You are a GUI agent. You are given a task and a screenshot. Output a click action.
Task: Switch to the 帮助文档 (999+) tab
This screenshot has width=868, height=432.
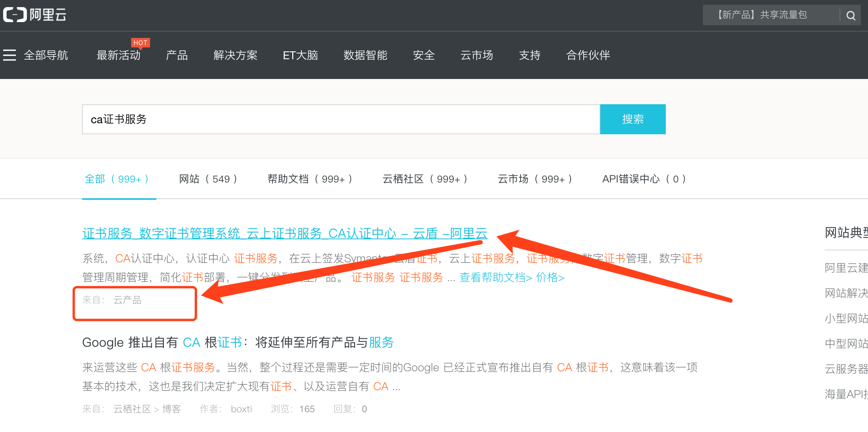click(310, 179)
